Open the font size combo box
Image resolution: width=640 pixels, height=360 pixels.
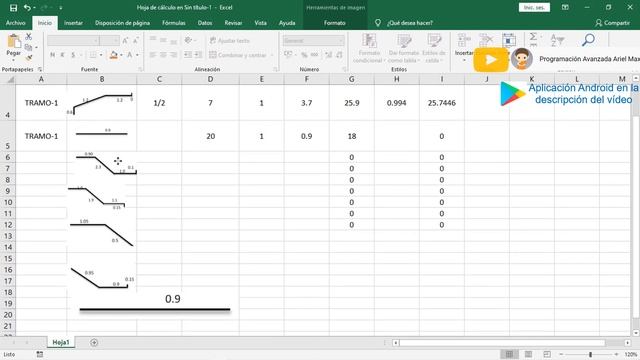[109, 40]
